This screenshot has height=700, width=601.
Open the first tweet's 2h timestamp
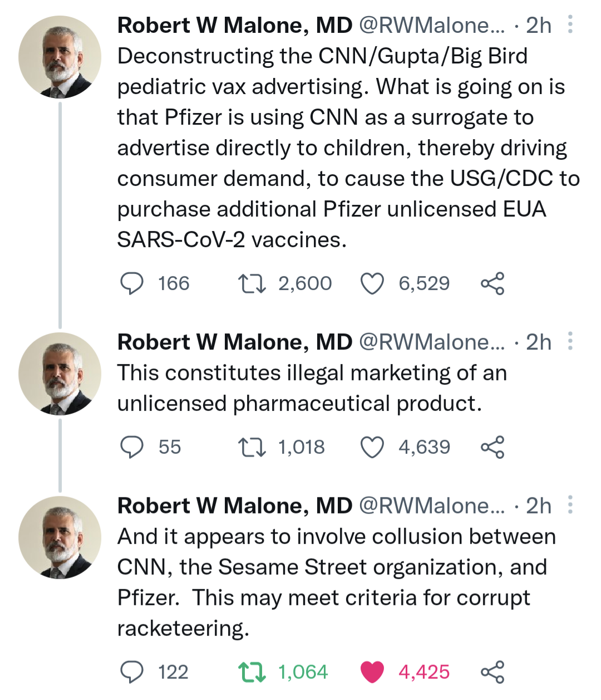(x=538, y=26)
